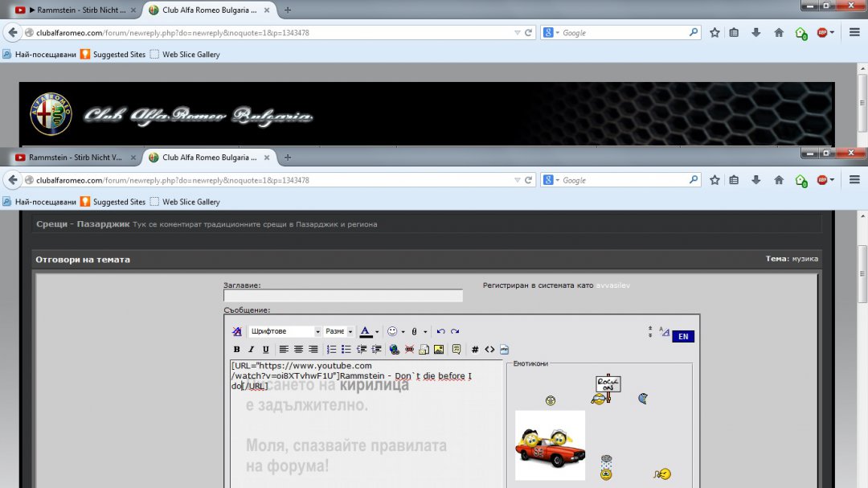The image size is (868, 488).
Task: Wrap selection in code tags (# icon)
Action: tap(475, 350)
